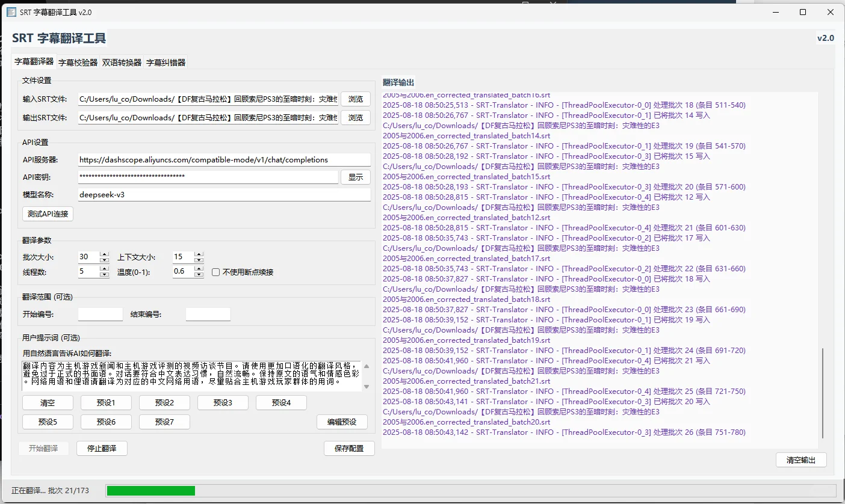Decrease 批次大小 with the down arrow
The image size is (845, 504).
click(x=105, y=260)
